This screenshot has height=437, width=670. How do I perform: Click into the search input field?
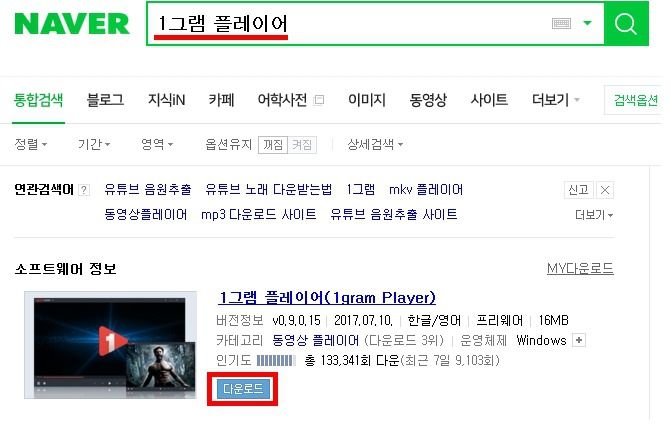pyautogui.click(x=350, y=23)
